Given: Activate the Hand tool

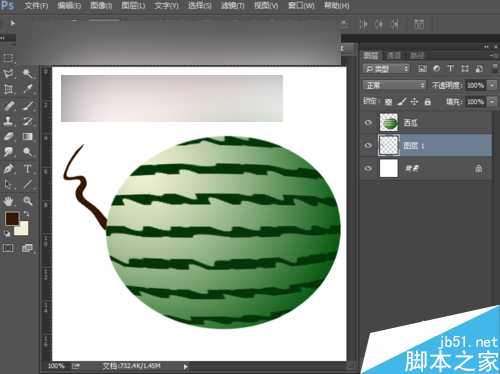Looking at the screenshot, I should point(8,201).
